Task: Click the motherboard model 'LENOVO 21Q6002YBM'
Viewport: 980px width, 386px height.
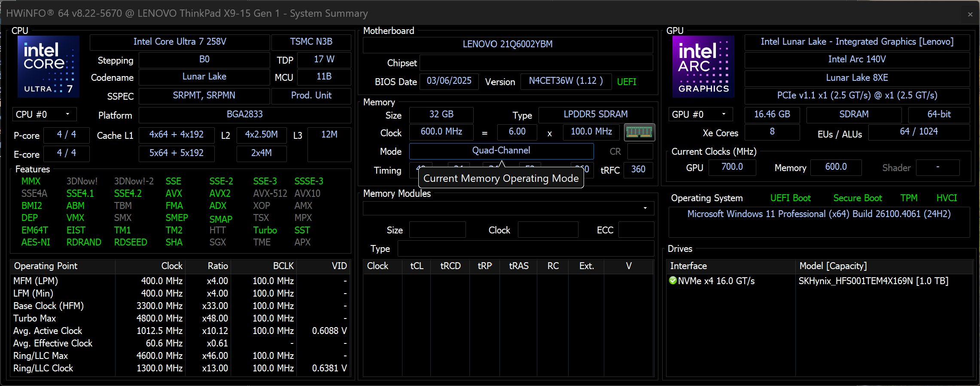Action: 508,44
